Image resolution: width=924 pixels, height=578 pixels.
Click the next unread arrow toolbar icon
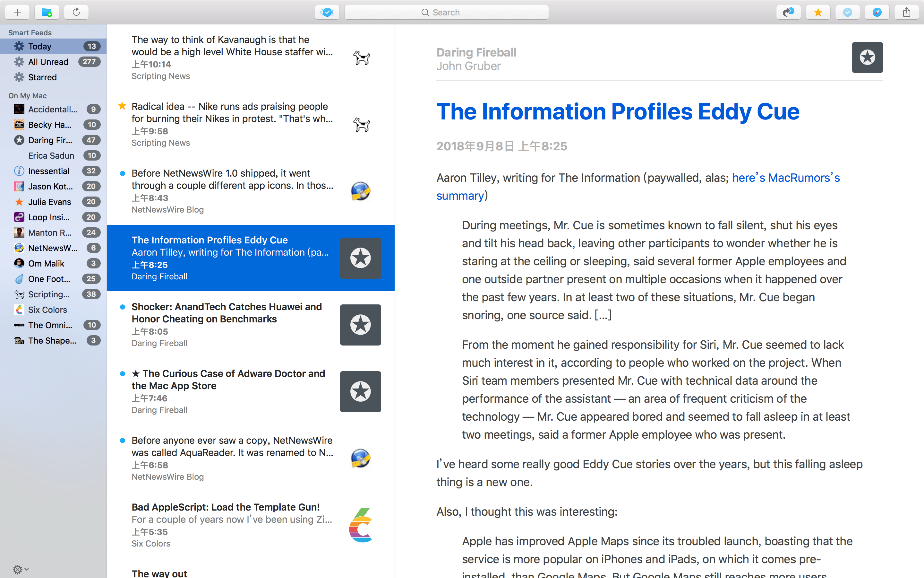(789, 12)
